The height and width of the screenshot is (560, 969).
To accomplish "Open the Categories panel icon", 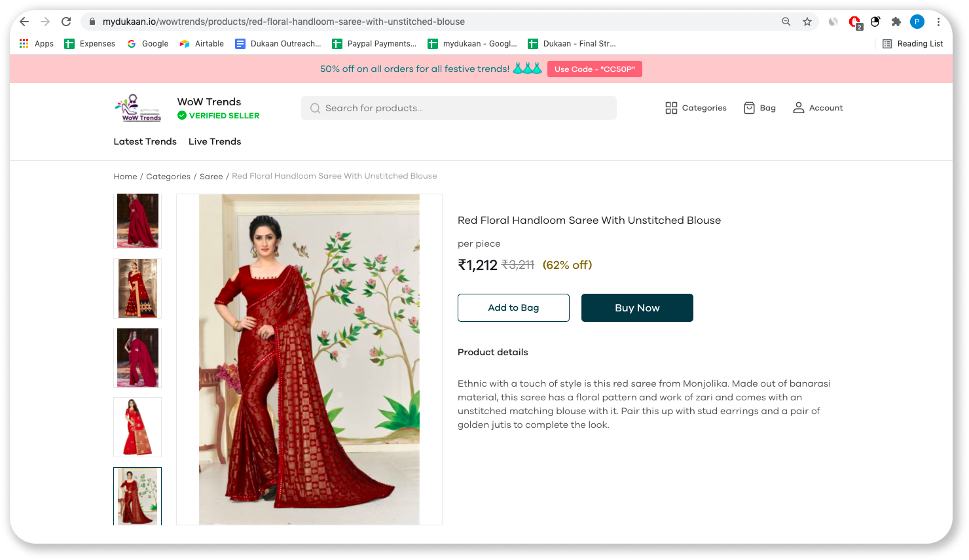I will [x=672, y=107].
